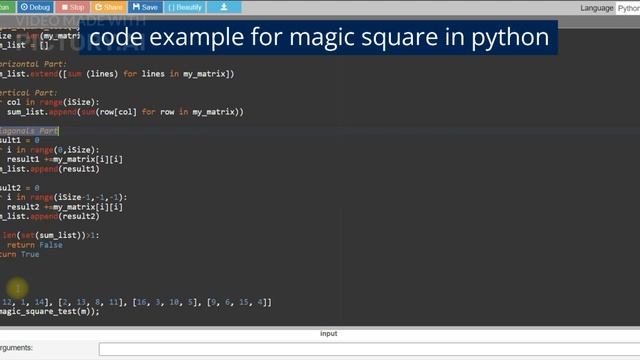Open the Language dropdown
Image resolution: width=640 pixels, height=360 pixels.
click(x=628, y=8)
